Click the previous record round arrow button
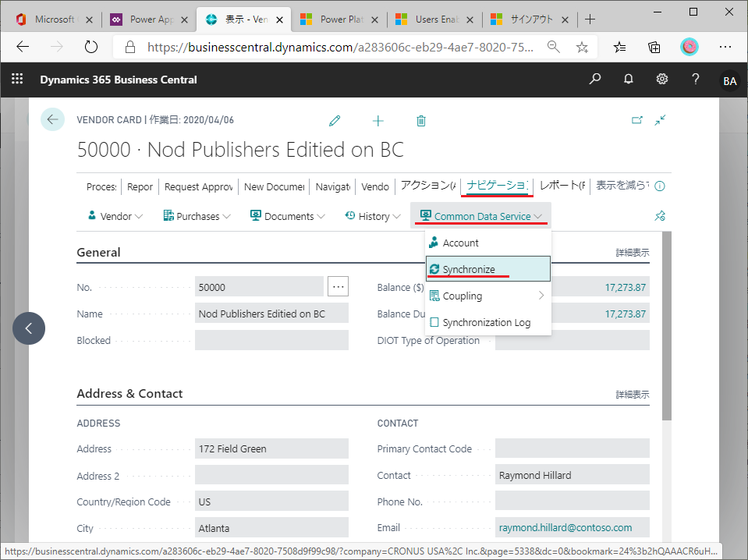Viewport: 748px width, 560px height. [x=29, y=328]
